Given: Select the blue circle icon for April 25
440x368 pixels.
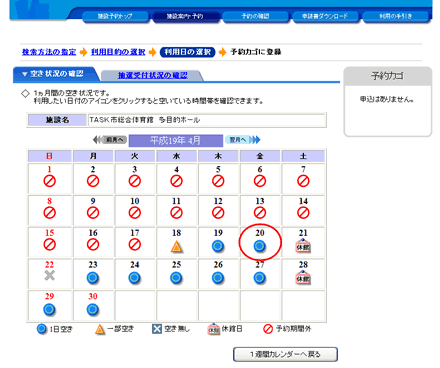Looking at the screenshot, I should (x=176, y=278).
